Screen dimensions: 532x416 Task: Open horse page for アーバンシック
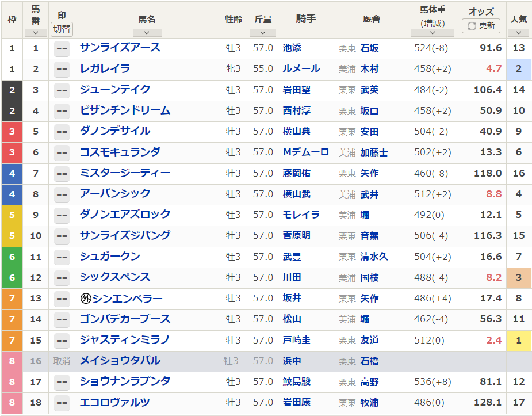[114, 194]
